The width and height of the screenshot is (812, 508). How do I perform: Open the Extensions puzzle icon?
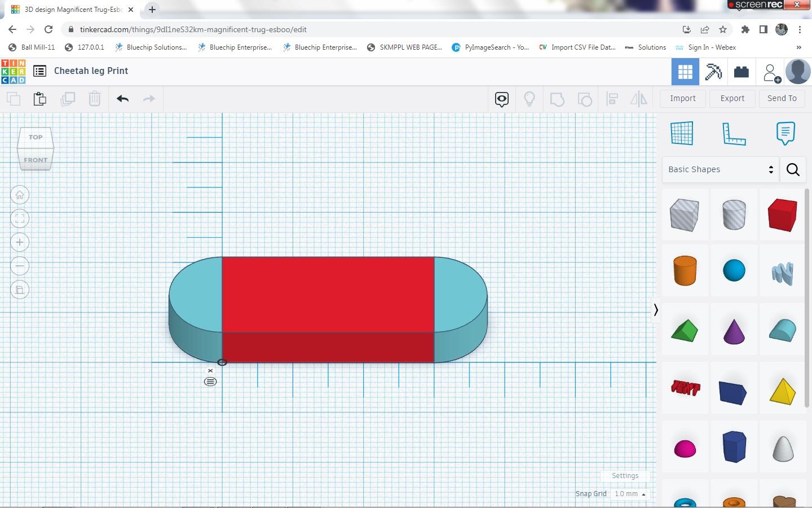[745, 29]
